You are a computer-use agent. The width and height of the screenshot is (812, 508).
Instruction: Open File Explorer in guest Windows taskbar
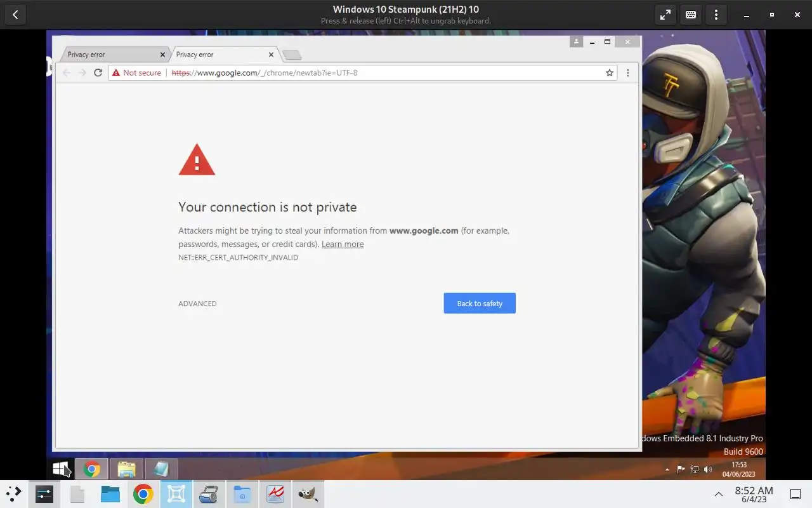pos(126,469)
